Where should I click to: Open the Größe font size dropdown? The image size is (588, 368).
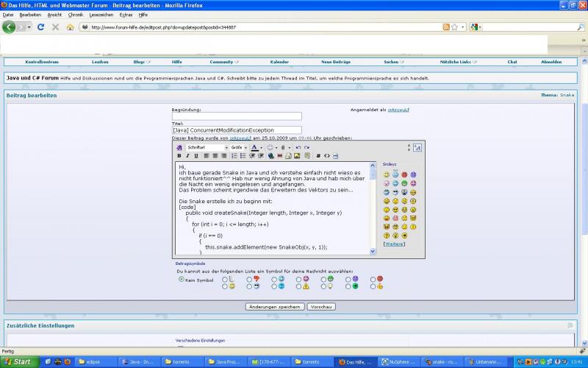point(239,147)
